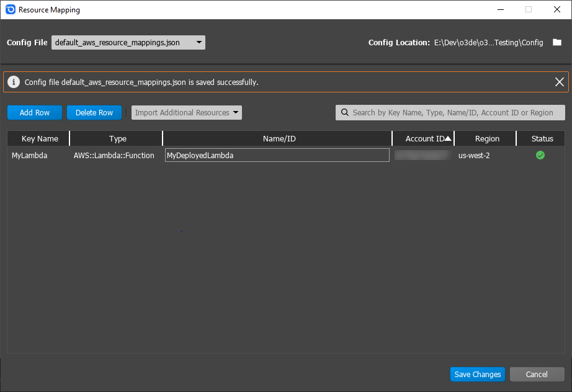The width and height of the screenshot is (572, 392).
Task: Open the Config File dropdown
Action: coord(127,42)
